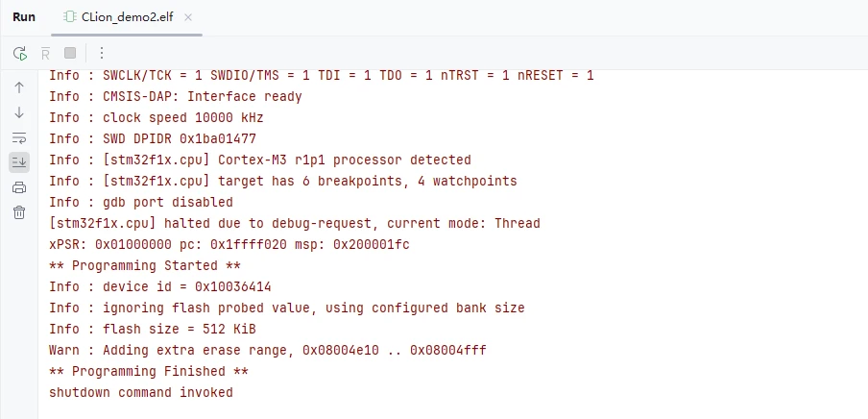Jump down with the down arrow icon
This screenshot has width=868, height=419.
pyautogui.click(x=19, y=112)
